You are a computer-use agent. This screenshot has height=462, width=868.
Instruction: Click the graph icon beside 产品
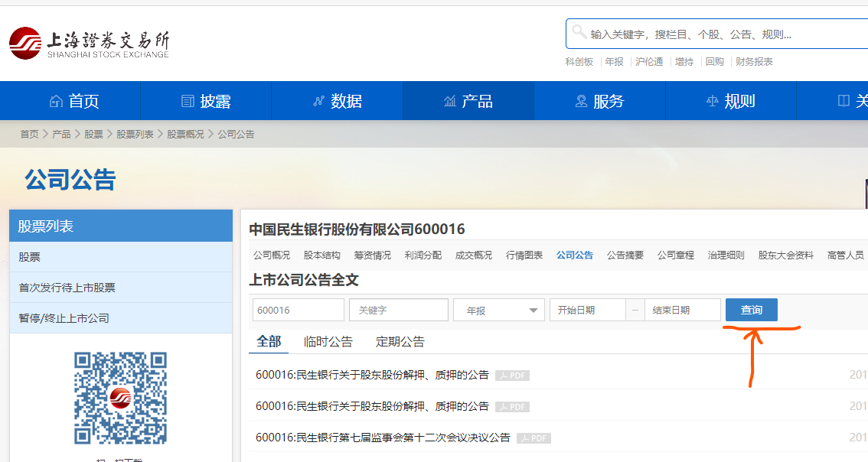pos(449,101)
